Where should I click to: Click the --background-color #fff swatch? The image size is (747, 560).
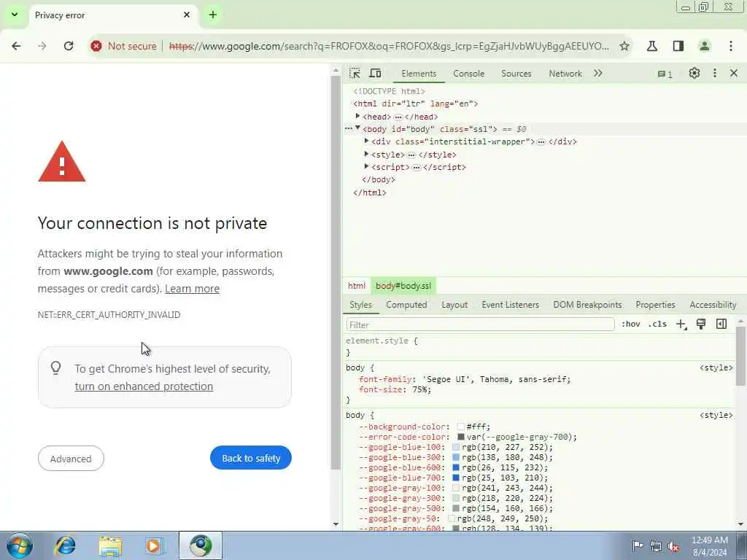[461, 427]
